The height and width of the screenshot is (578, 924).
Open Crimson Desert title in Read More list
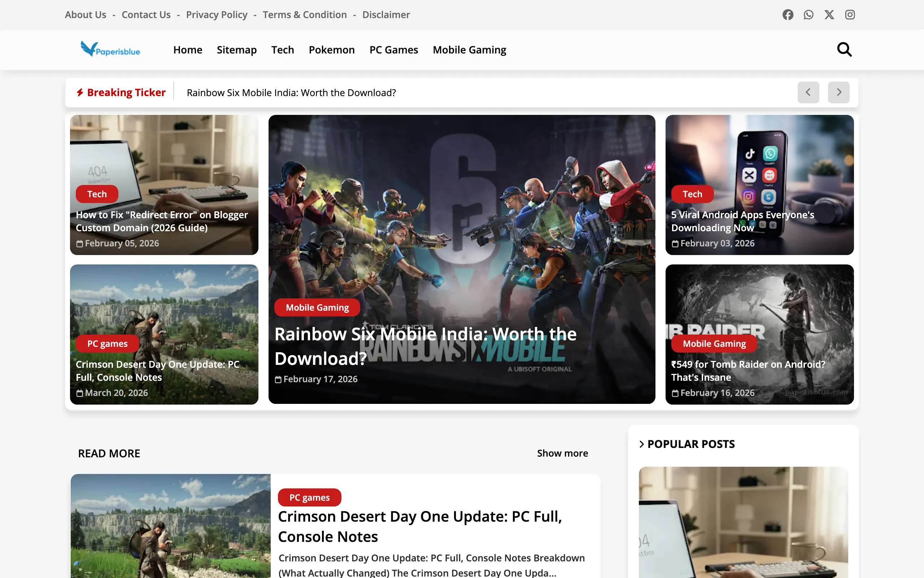click(420, 526)
